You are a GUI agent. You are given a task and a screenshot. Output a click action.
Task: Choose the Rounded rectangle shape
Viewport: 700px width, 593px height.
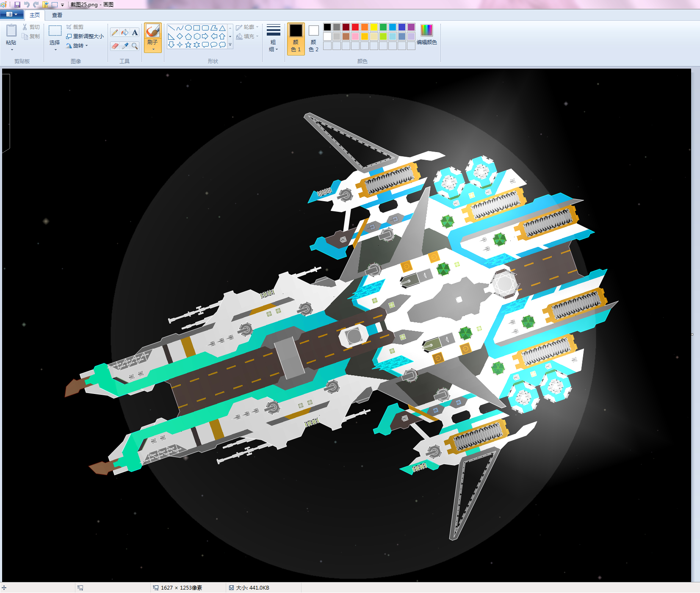tap(205, 28)
